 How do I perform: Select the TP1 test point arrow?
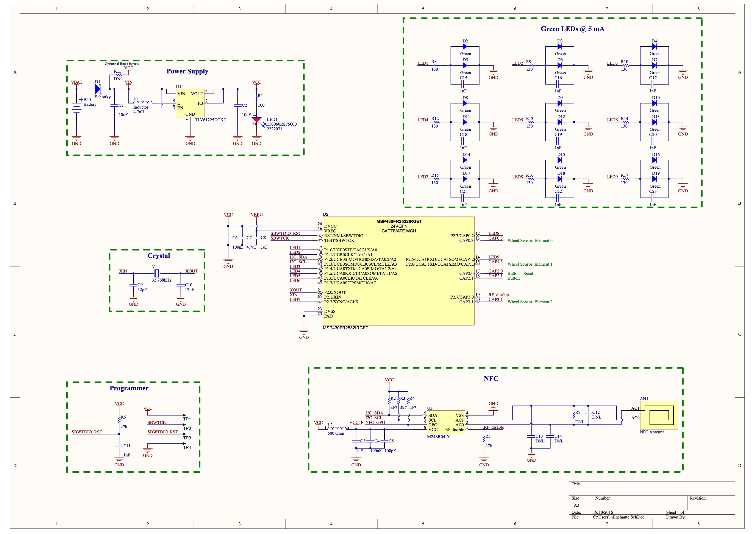click(184, 415)
